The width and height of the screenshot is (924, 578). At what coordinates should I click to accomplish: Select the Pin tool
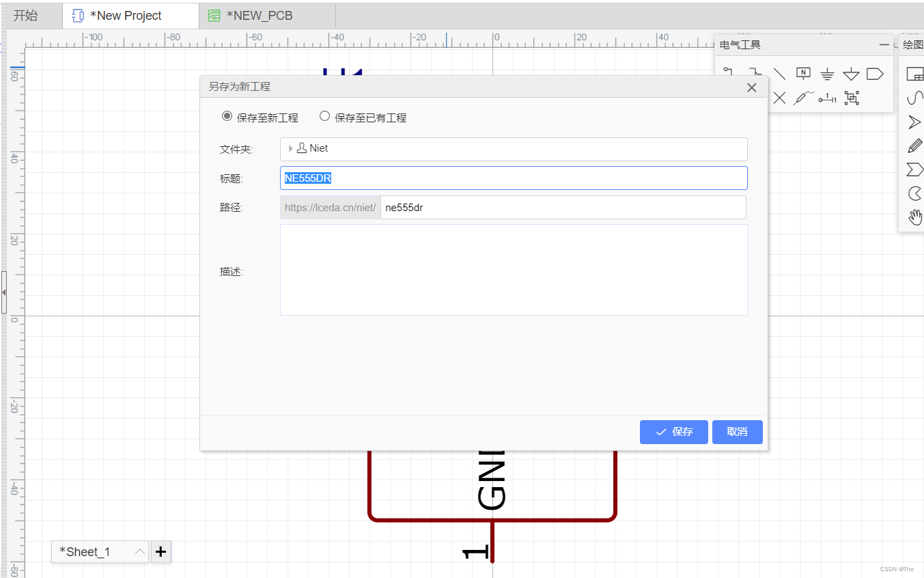click(x=828, y=98)
